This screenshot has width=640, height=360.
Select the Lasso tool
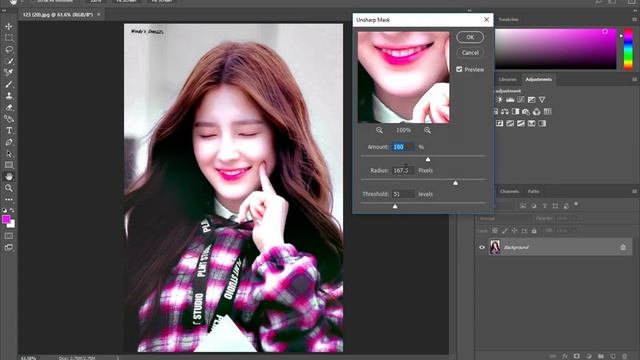point(9,49)
